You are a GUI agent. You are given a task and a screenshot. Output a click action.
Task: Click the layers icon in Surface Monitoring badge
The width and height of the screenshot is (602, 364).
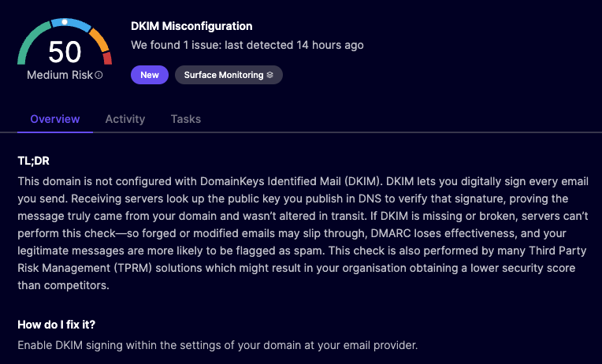tap(269, 76)
